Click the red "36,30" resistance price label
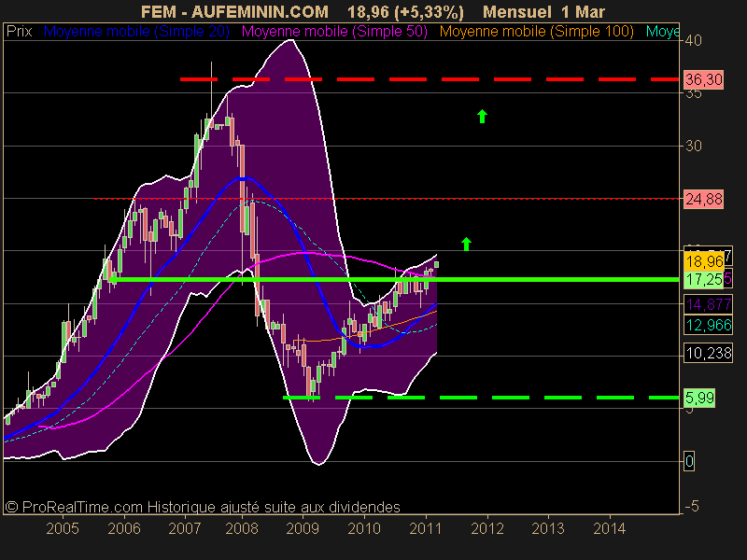This screenshot has width=747, height=560. (704, 79)
